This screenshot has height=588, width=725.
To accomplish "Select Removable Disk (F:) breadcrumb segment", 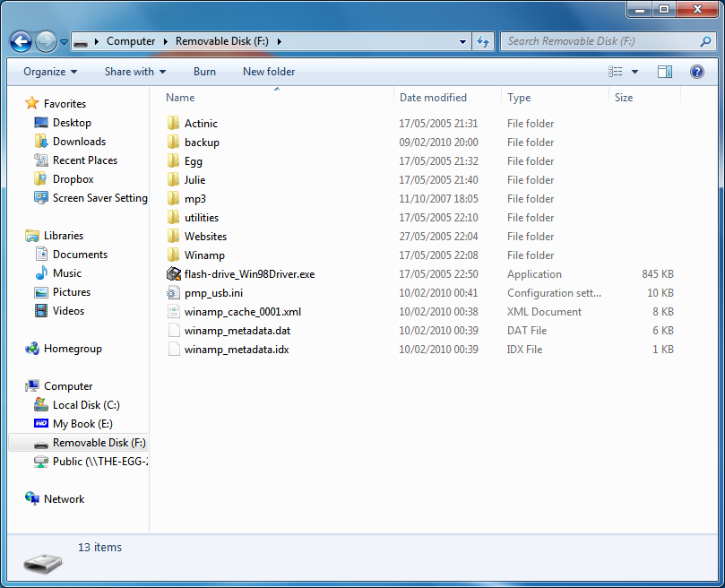I will (221, 41).
